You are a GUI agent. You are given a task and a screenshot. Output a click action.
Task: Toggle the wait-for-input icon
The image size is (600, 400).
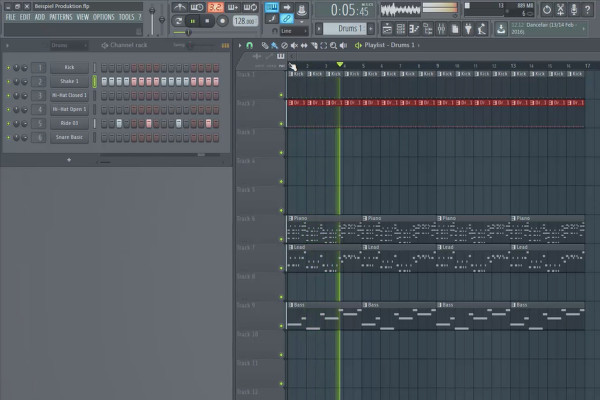[197, 7]
